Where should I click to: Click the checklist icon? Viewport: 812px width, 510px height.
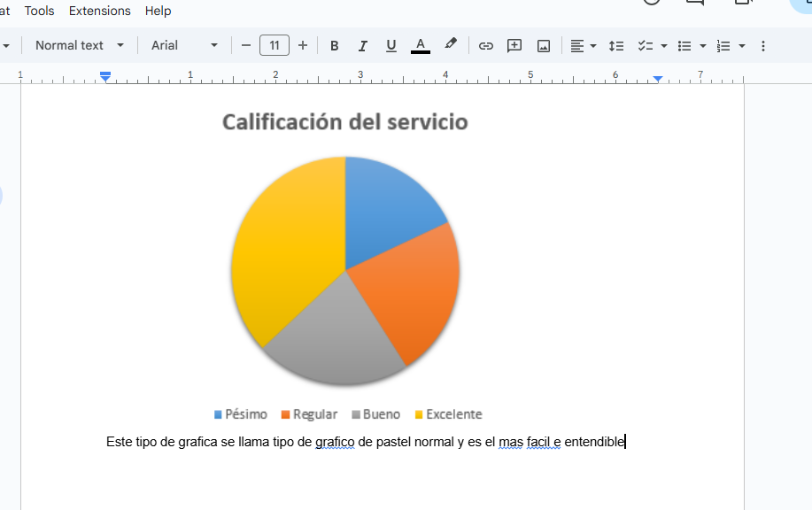coord(646,46)
